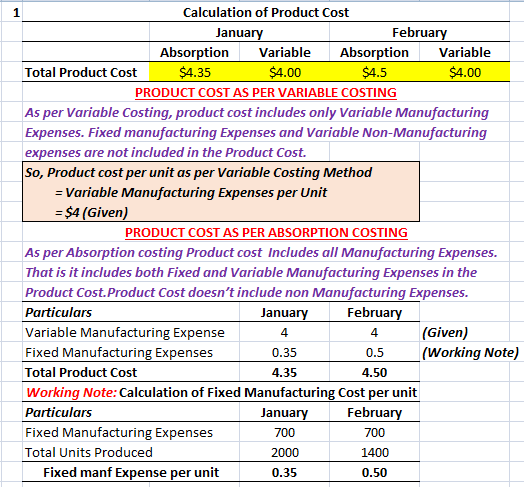Select the 'Calculation of Product Cost' title cell

[266, 13]
